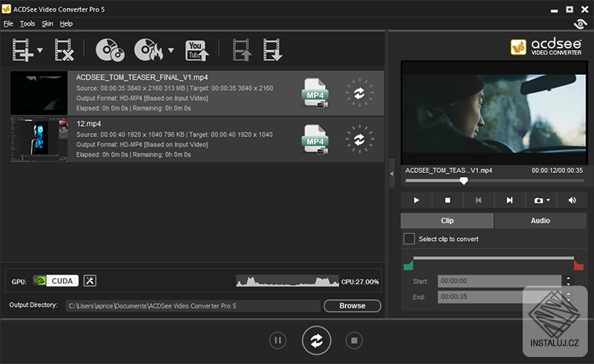The height and width of the screenshot is (364, 594).
Task: Open GPU settings wrench icon
Action: click(90, 281)
